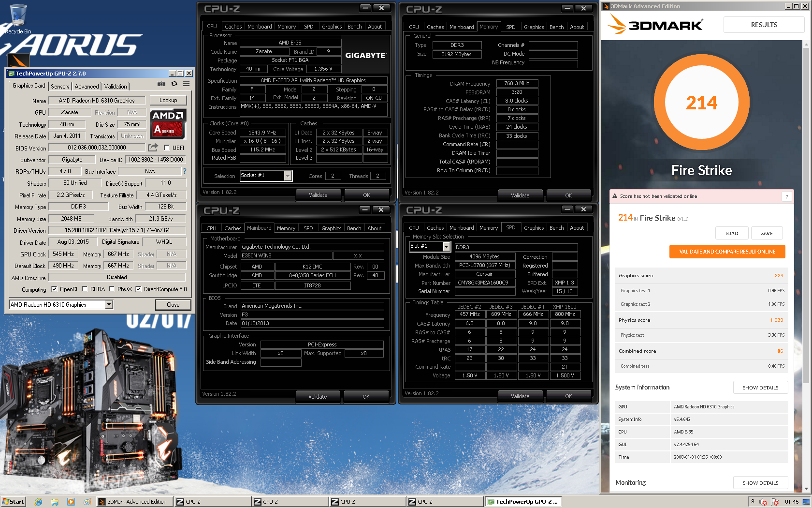Open GPU-Z hamburger menu icon

[186, 84]
